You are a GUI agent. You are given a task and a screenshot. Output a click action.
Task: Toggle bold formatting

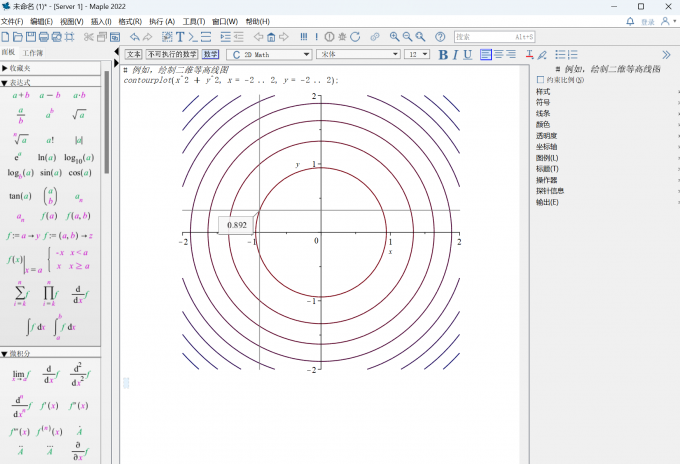[443, 55]
